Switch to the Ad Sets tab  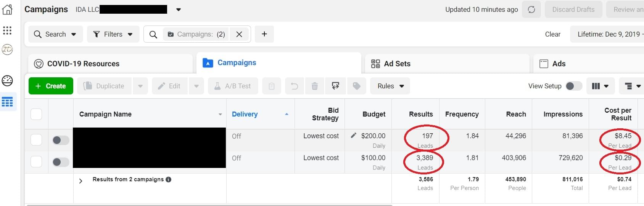tap(397, 64)
